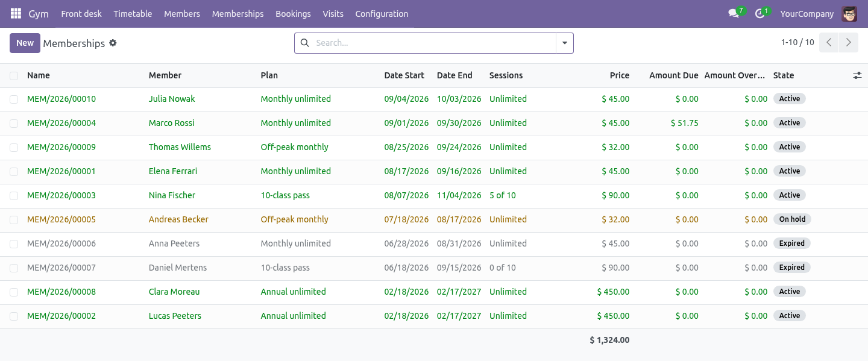Open the conversations chat icon
This screenshot has height=361, width=868.
[x=734, y=13]
